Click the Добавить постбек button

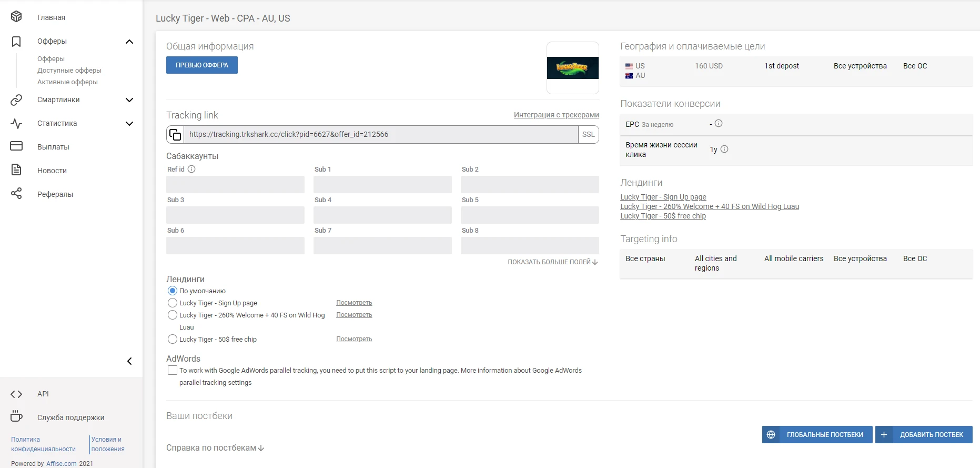(924, 435)
